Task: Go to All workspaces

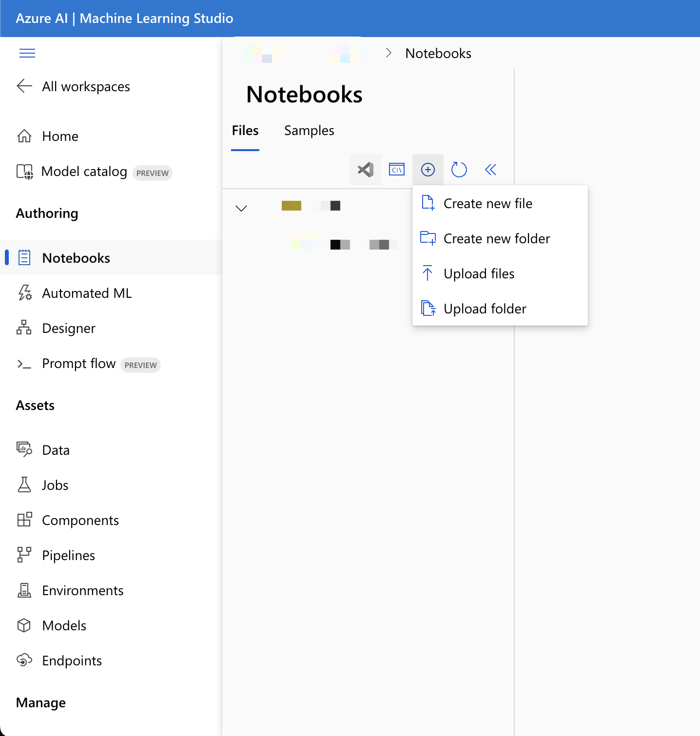Action: [86, 86]
